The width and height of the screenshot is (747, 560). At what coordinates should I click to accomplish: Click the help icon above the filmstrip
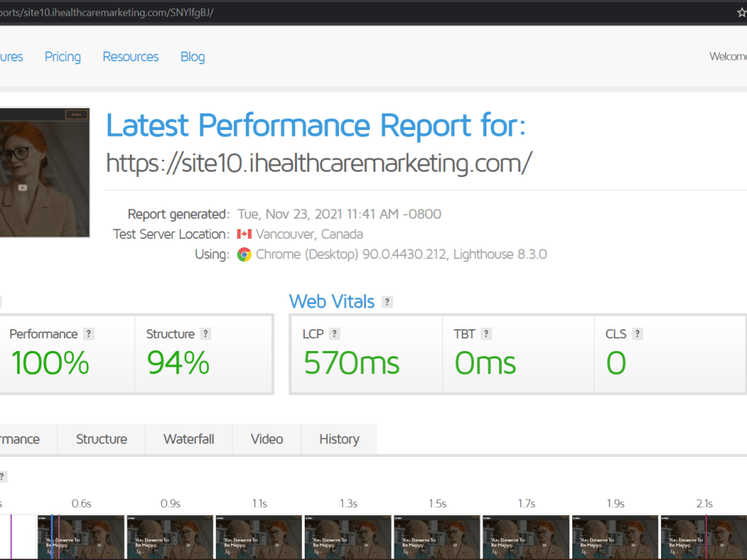pos(2,476)
